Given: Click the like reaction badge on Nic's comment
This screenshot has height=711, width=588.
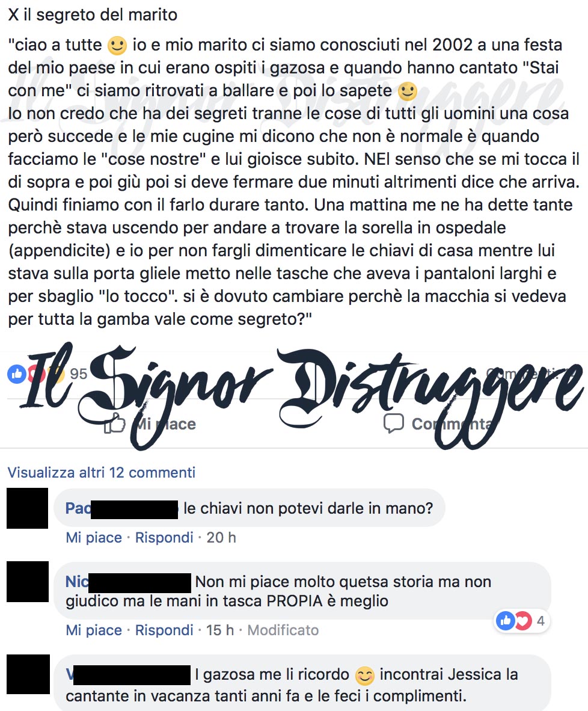Looking at the screenshot, I should point(506,620).
